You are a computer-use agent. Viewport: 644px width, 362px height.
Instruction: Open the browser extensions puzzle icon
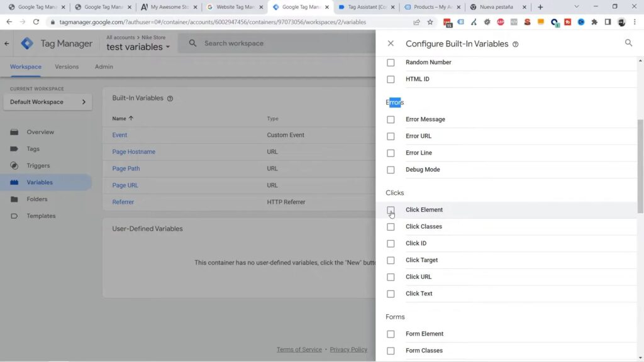(594, 22)
